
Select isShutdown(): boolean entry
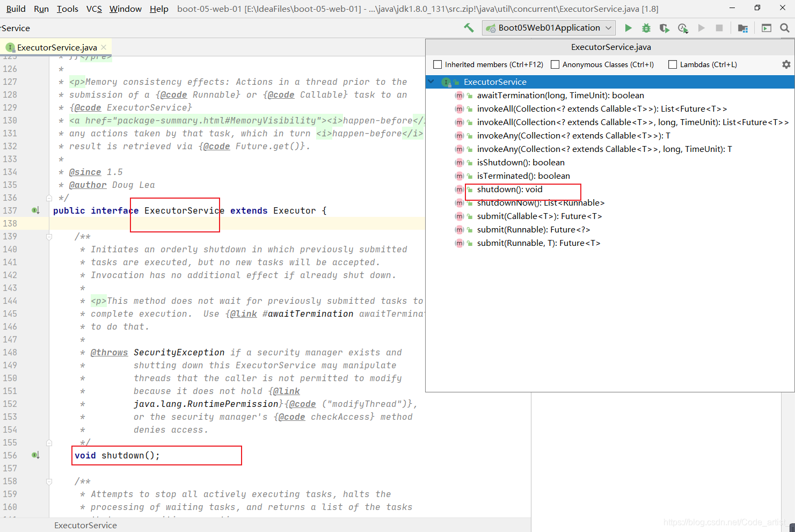[521, 163]
